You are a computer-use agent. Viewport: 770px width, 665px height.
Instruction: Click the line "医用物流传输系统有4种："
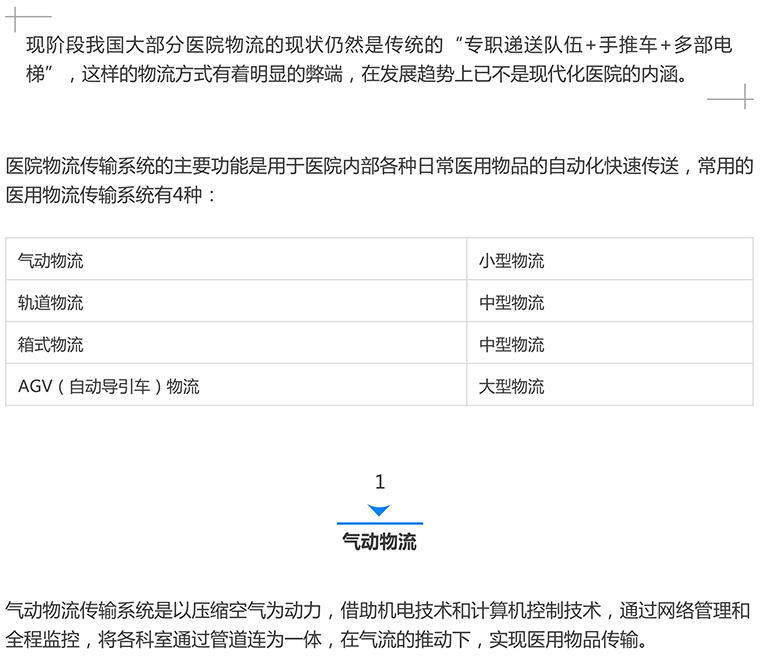coord(112,195)
